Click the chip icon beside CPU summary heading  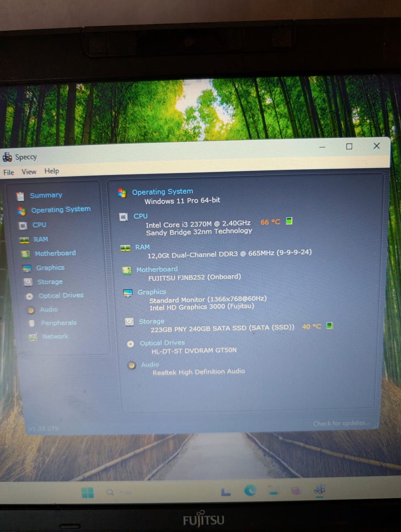click(123, 217)
